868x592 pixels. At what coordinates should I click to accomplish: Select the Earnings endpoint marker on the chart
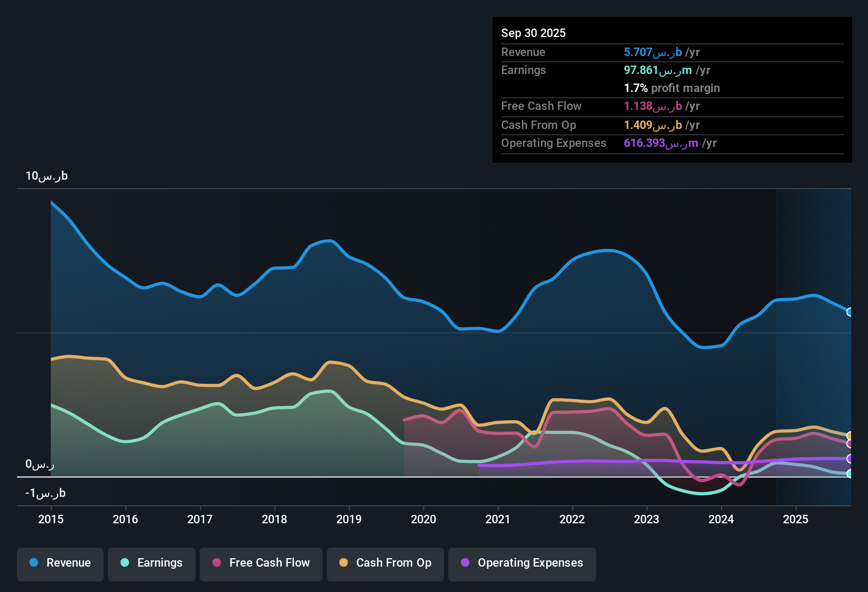click(849, 474)
